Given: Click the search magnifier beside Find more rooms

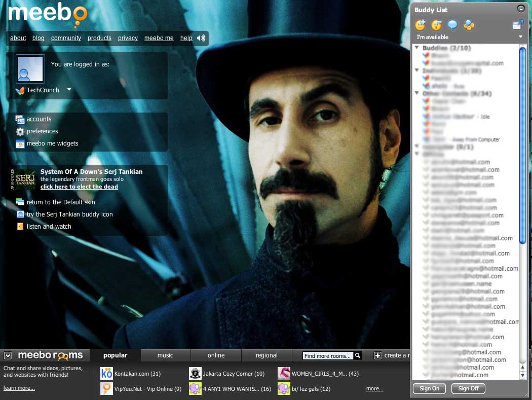Looking at the screenshot, I should pyautogui.click(x=358, y=356).
